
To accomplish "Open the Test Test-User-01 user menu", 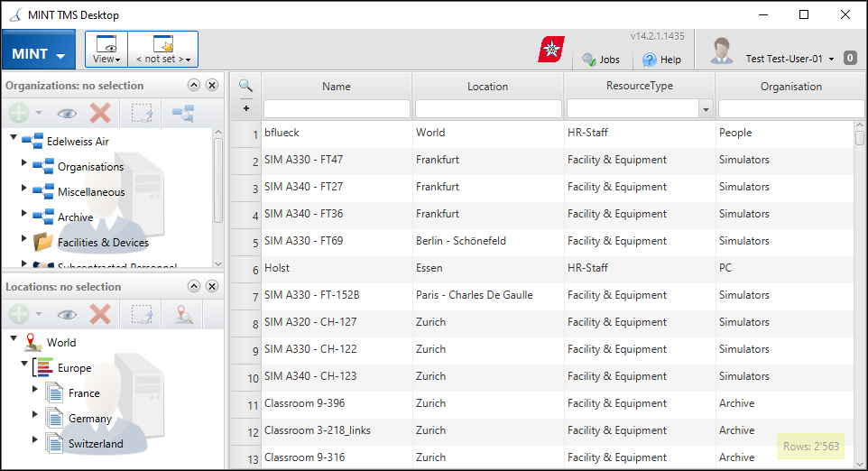I will click(790, 59).
